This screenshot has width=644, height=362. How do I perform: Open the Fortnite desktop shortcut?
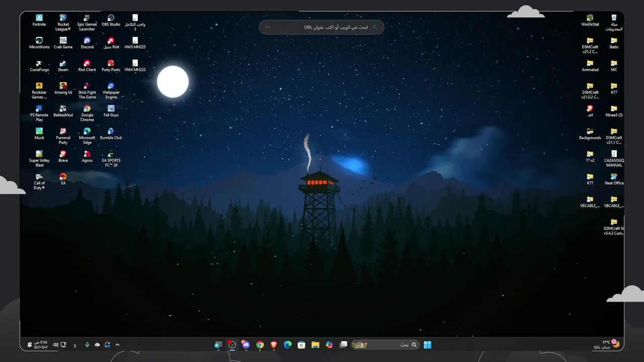click(39, 21)
